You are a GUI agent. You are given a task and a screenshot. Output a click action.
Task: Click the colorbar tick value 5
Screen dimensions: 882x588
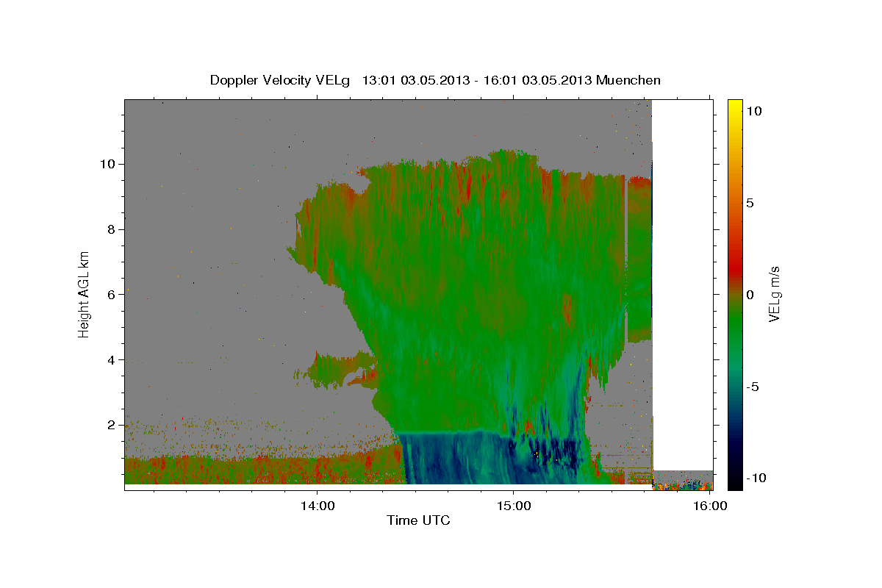click(x=750, y=203)
